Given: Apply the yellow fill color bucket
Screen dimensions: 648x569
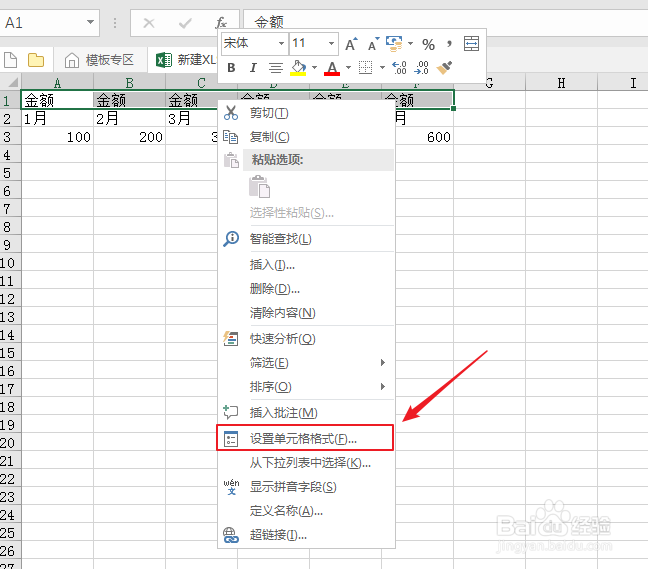Looking at the screenshot, I should pos(298,68).
